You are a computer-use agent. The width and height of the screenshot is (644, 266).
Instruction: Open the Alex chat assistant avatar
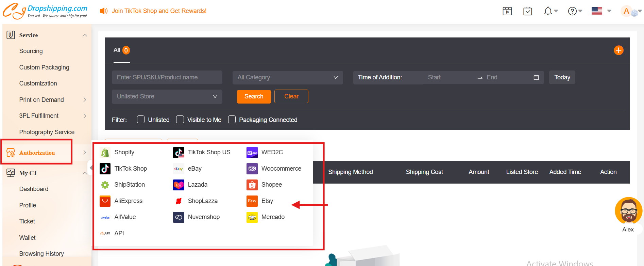pos(628,211)
